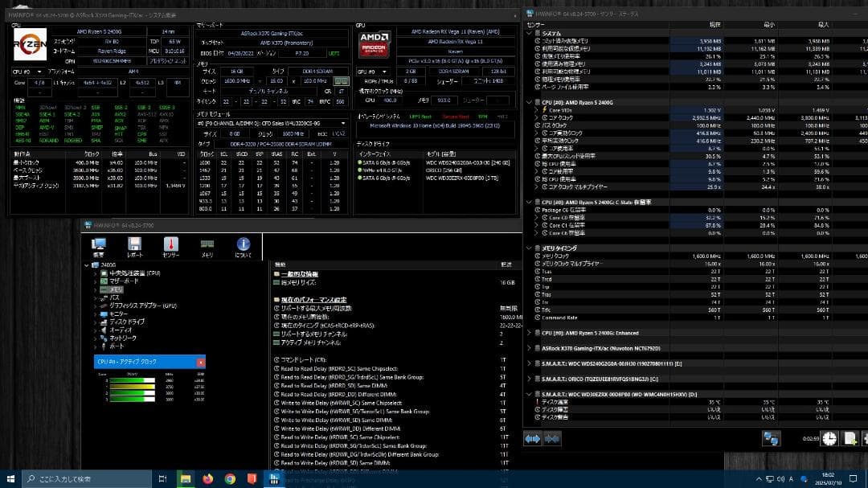Click the Memory (メモリ) toolbar icon

pyautogui.click(x=207, y=247)
